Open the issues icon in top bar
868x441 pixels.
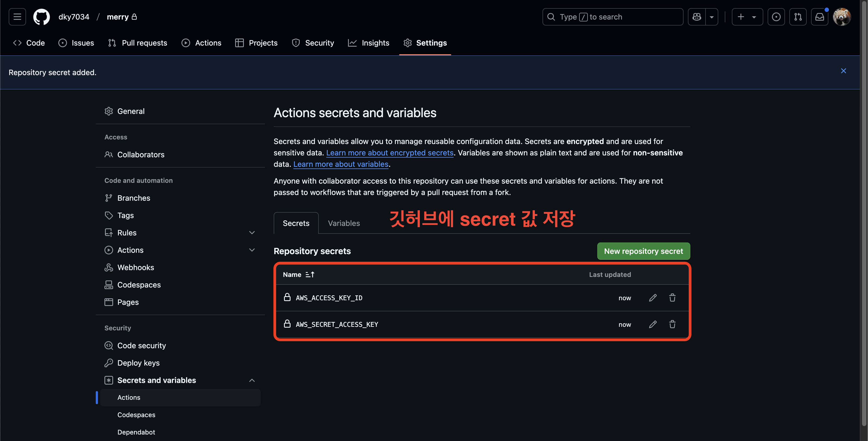click(776, 17)
